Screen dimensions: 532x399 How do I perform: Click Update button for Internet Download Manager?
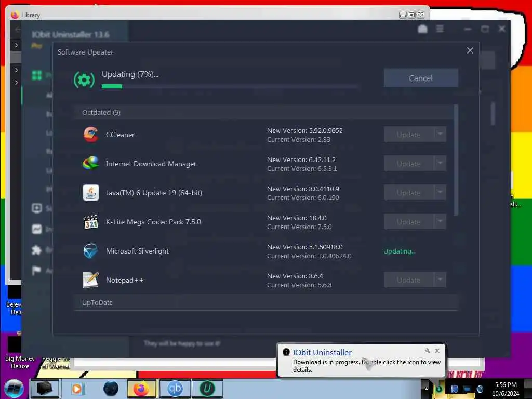point(408,164)
